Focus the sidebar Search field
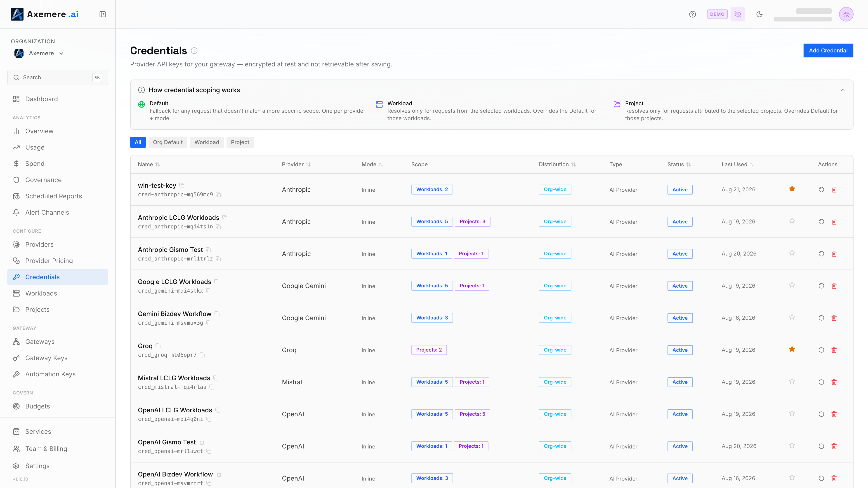 58,77
